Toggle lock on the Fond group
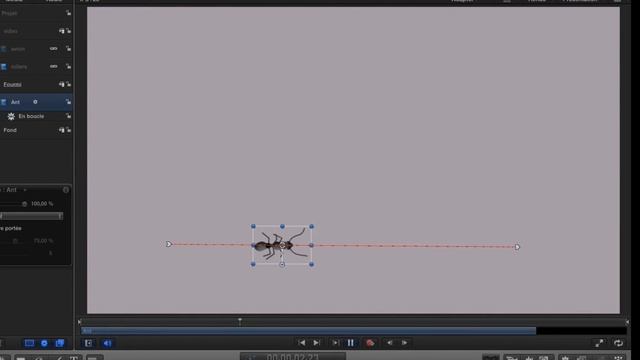The image size is (640, 360). pyautogui.click(x=68, y=130)
